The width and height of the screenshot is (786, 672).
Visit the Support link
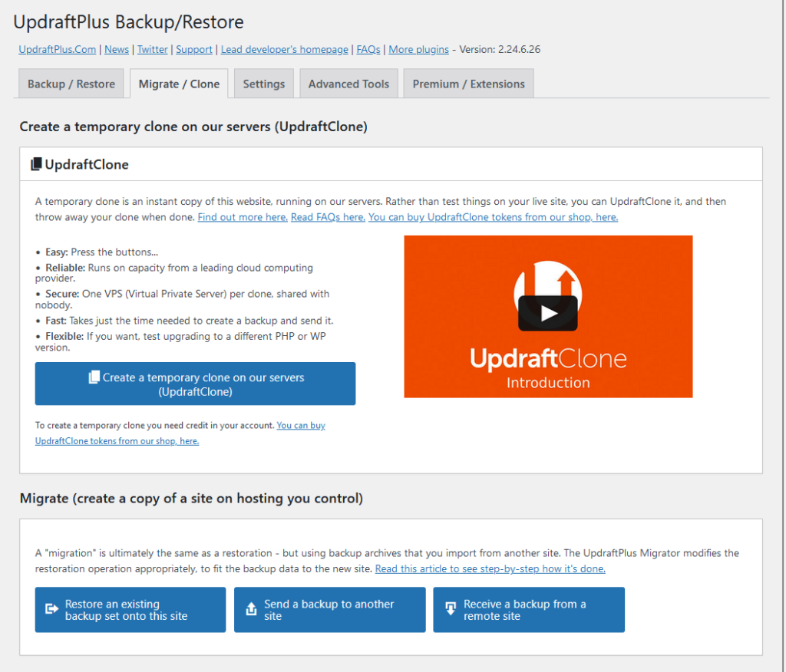[194, 49]
